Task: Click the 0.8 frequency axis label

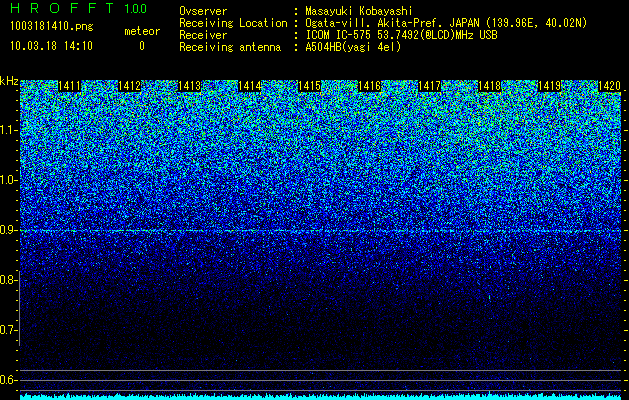Action: [x=8, y=280]
